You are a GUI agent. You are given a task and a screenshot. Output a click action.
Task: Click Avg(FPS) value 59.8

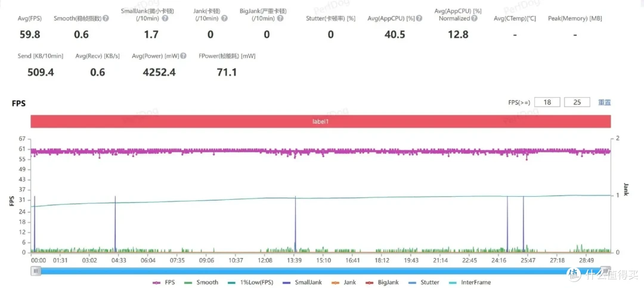click(30, 35)
